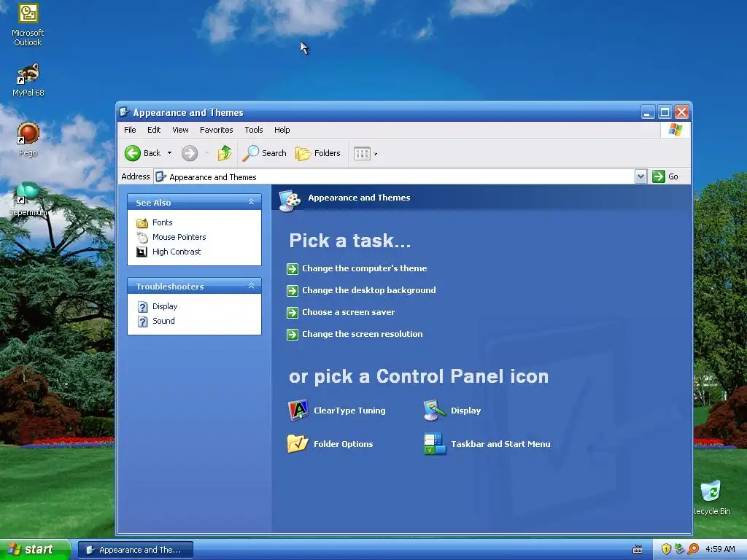Open the View menu
Viewport: 747px width, 560px height.
click(180, 130)
